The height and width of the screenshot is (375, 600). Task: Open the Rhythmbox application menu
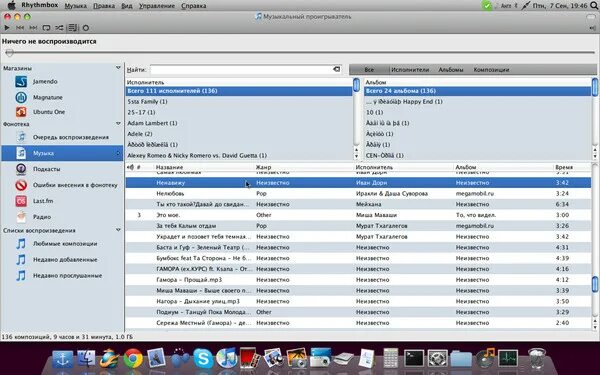[39, 5]
